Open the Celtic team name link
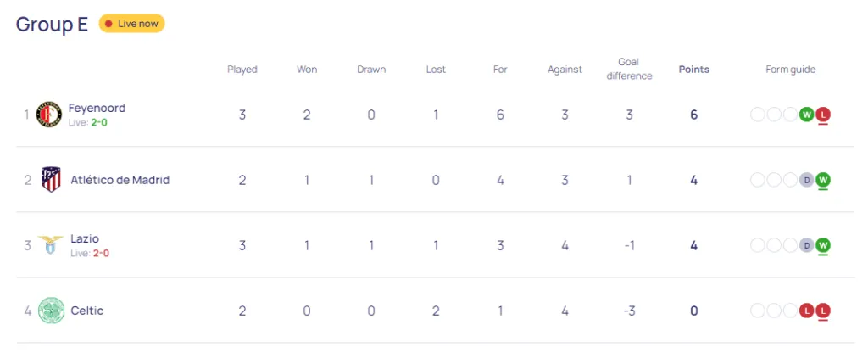Viewport: 868px width, 353px height. (86, 311)
